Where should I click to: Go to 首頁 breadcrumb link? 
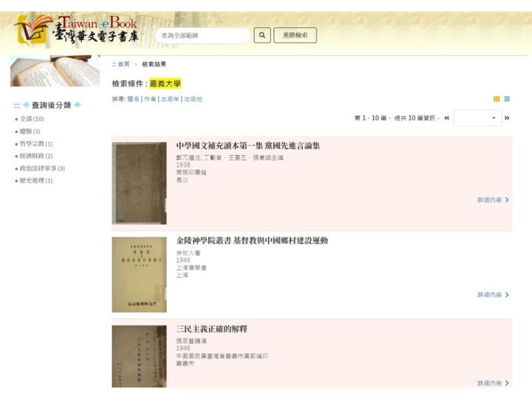(x=124, y=64)
